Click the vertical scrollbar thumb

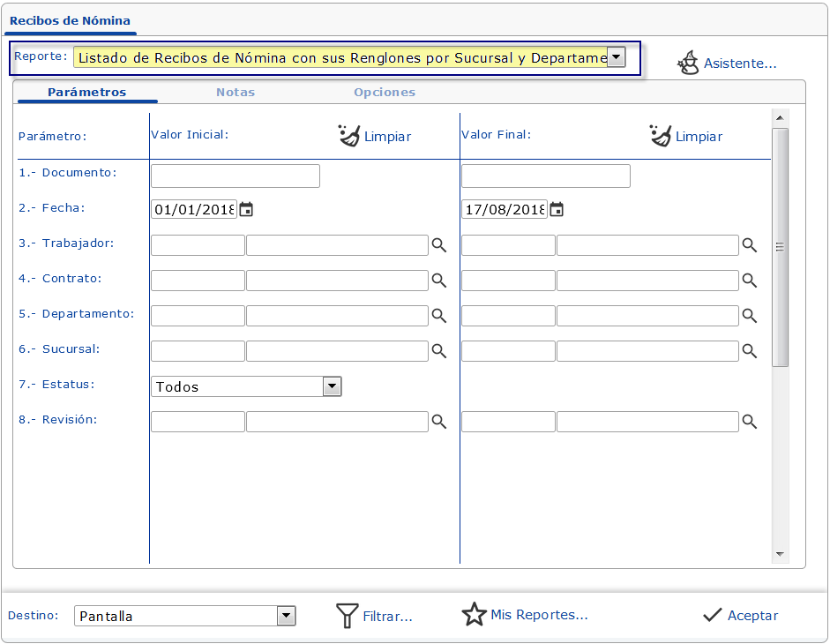pos(780,247)
